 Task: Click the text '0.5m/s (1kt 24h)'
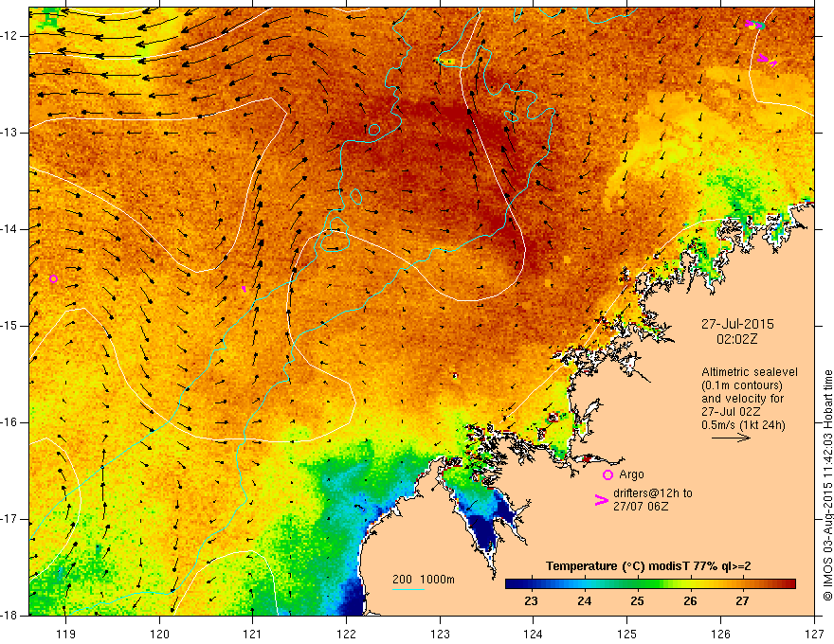(743, 425)
